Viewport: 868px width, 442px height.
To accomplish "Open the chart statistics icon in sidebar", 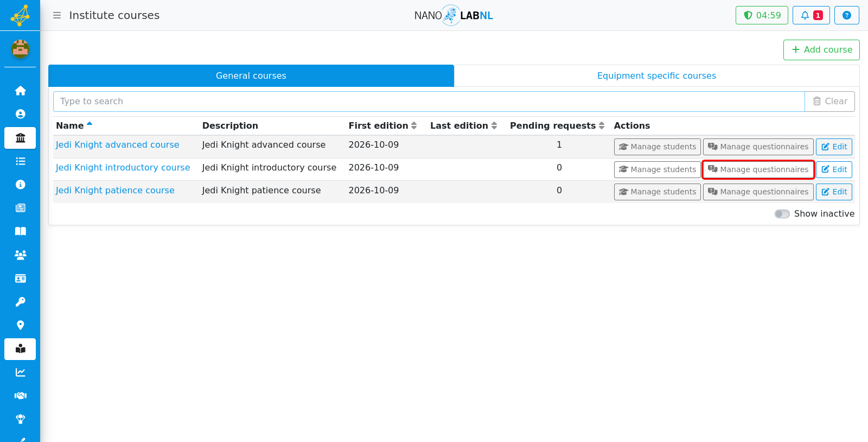I will 20,372.
